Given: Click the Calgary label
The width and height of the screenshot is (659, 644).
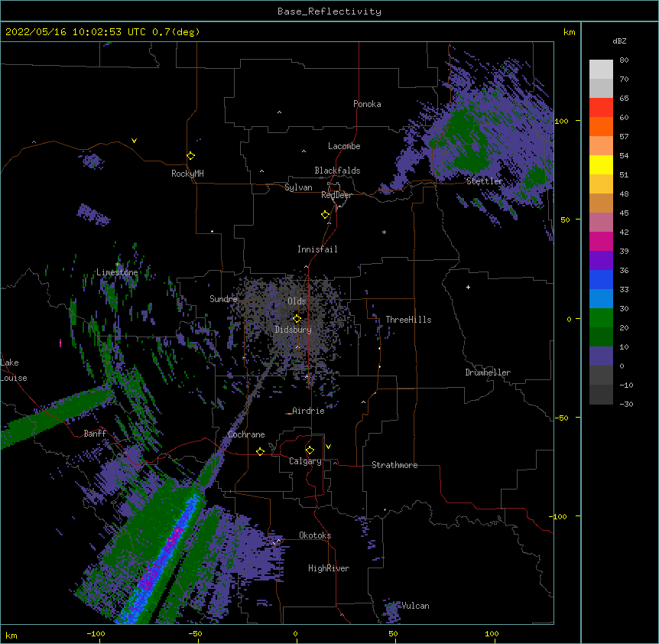Looking at the screenshot, I should (305, 461).
